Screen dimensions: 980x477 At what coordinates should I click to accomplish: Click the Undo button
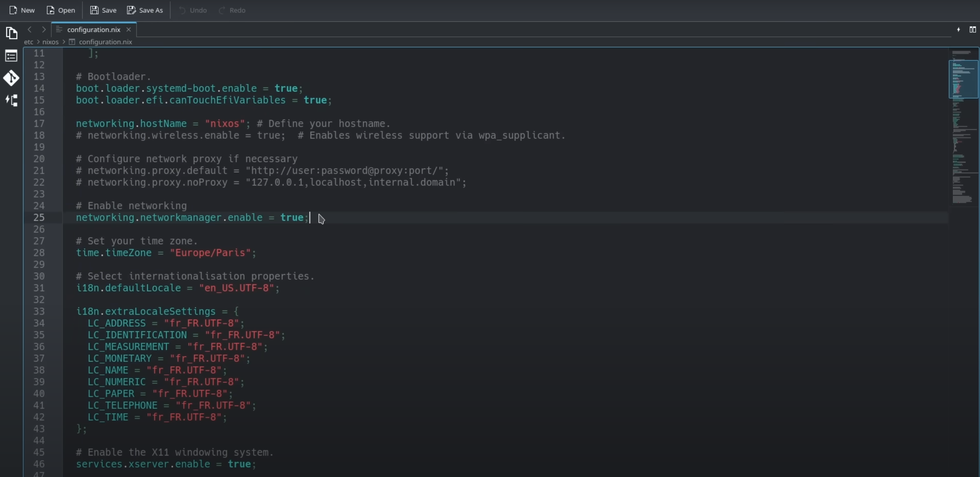click(193, 10)
